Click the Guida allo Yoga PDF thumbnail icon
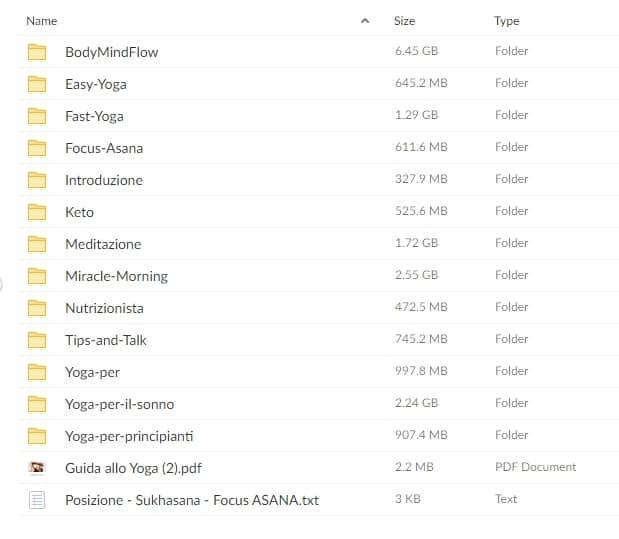619x539 pixels. point(37,467)
